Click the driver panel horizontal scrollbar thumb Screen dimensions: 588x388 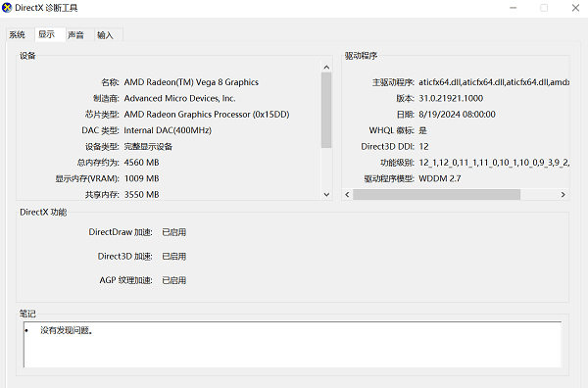pos(436,195)
